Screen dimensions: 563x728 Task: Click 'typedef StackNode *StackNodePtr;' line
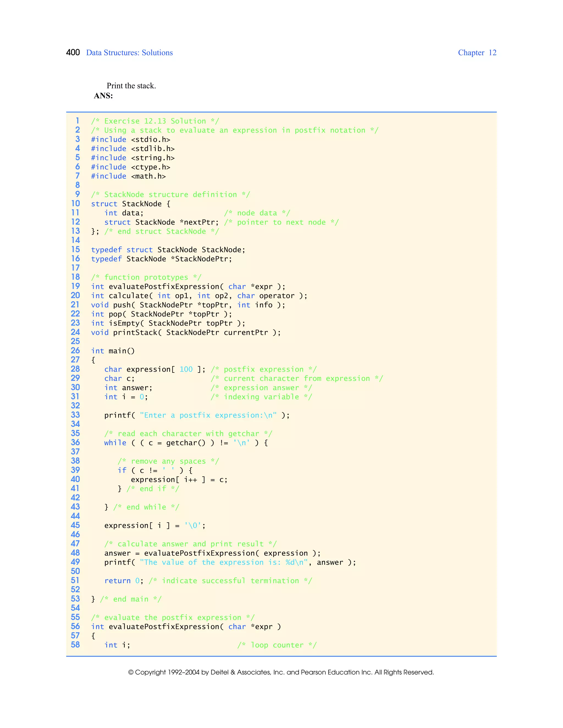(x=161, y=259)
